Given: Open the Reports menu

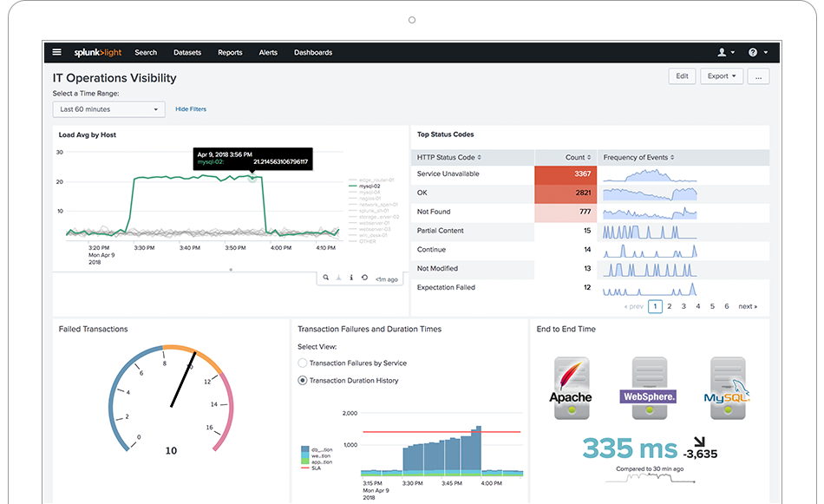Looking at the screenshot, I should (x=230, y=53).
